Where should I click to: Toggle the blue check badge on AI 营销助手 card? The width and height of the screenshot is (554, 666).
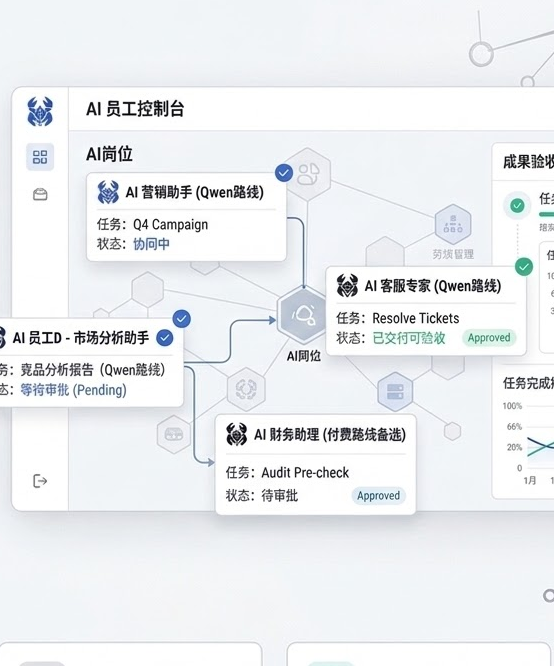pos(284,173)
